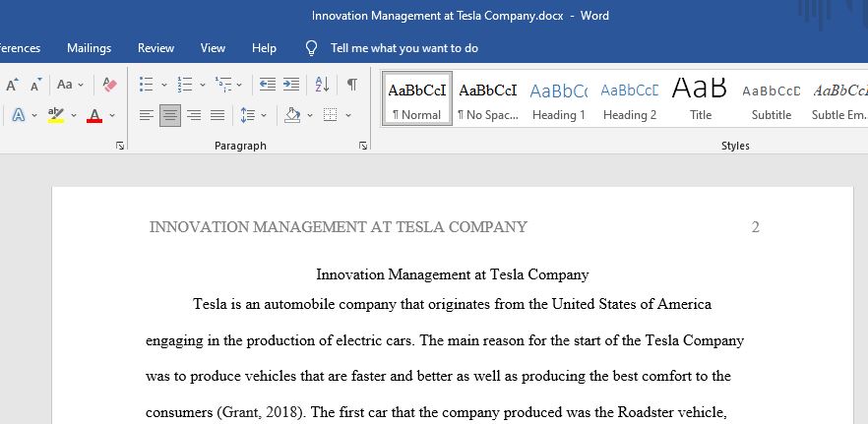Increase paragraph indent
This screenshot has width=868, height=424.
click(x=291, y=85)
